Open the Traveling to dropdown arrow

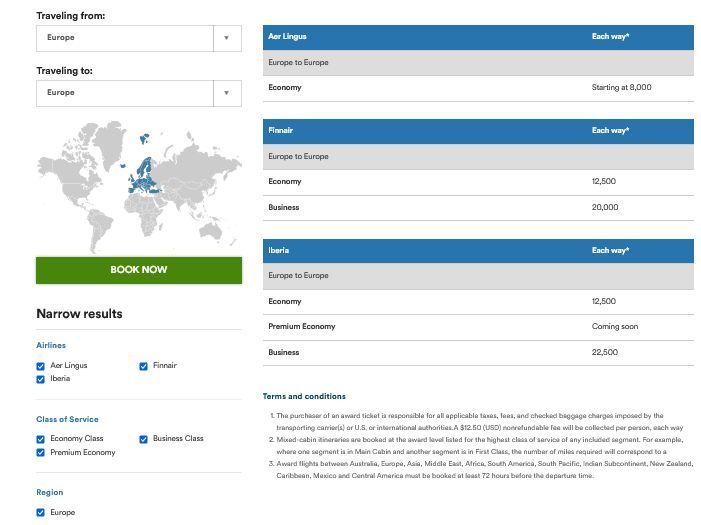click(x=227, y=93)
